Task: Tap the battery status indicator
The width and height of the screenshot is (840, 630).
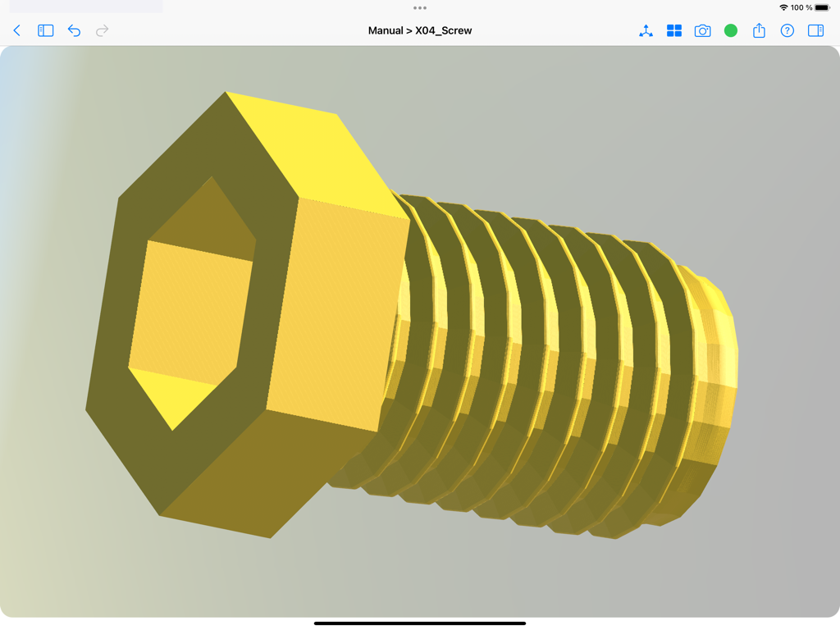Action: (x=820, y=7)
